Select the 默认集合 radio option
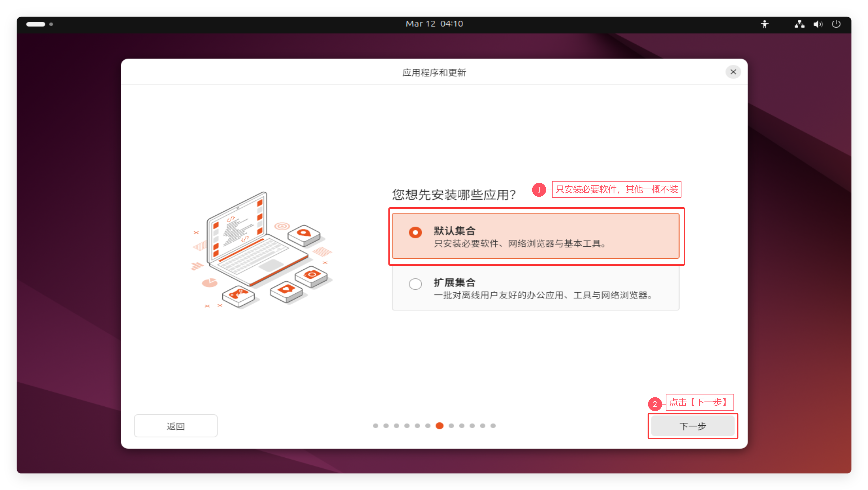The image size is (868, 490). [x=415, y=233]
